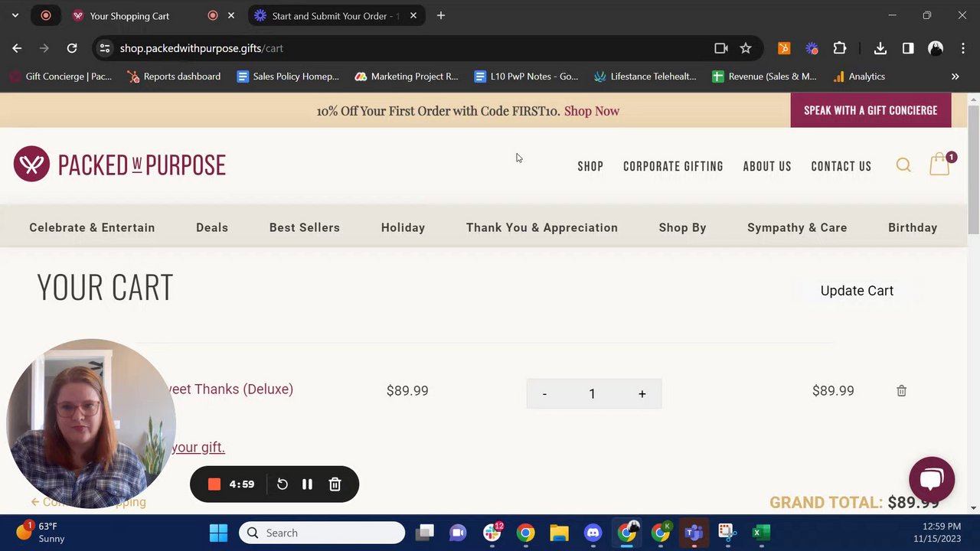The image size is (980, 551).
Task: Open Chrome profile avatar
Action: pyautogui.click(x=936, y=48)
